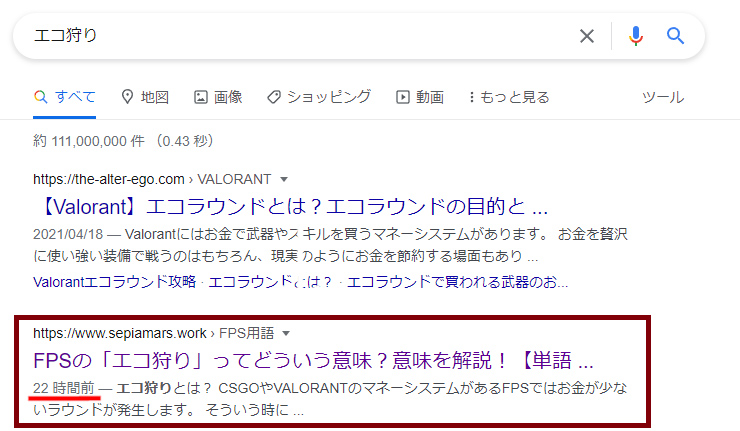
Task: Open dropdown arrow next to the-alter-ego.com URL
Action: pos(284,179)
